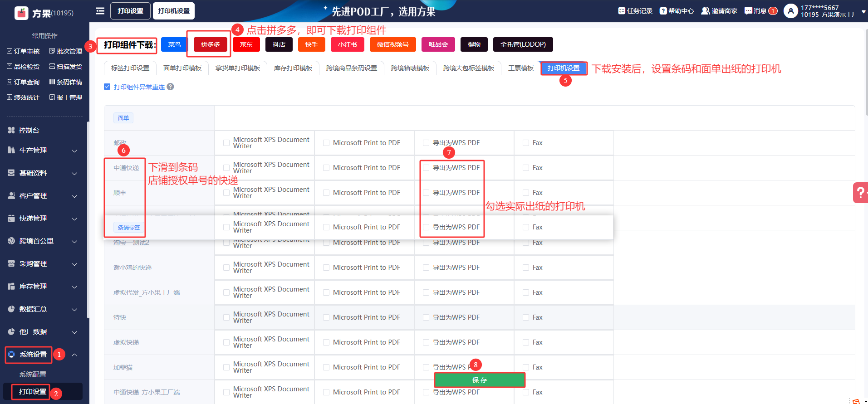Open 系统配置 in the sidebar submenu
Image resolution: width=868 pixels, height=404 pixels.
coord(33,374)
